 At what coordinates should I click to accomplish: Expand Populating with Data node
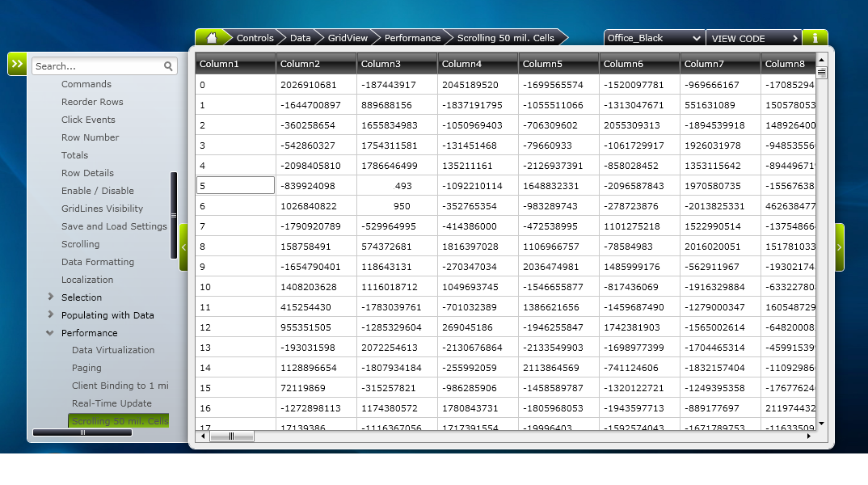(50, 314)
